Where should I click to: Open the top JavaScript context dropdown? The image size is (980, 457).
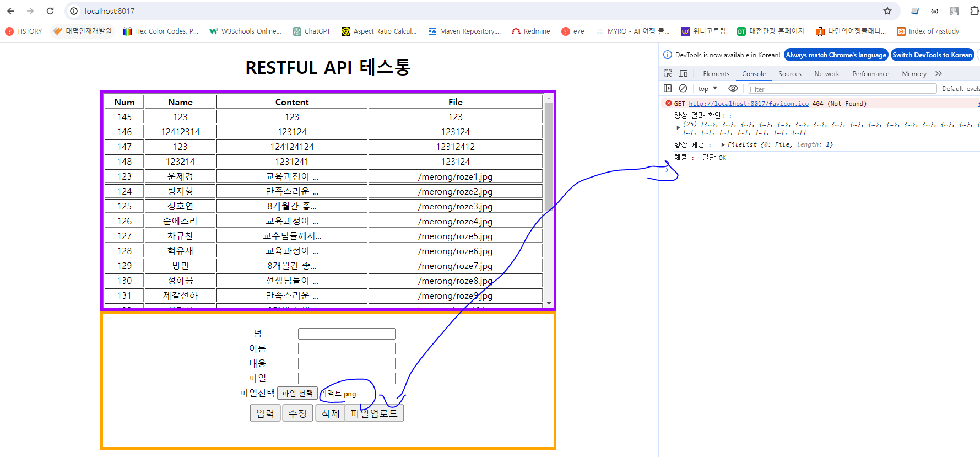pos(707,89)
